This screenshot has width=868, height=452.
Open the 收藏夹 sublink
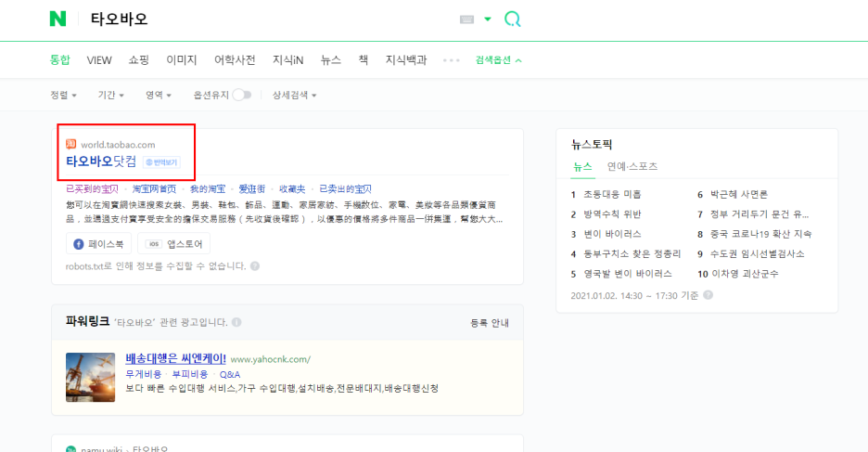(292, 189)
